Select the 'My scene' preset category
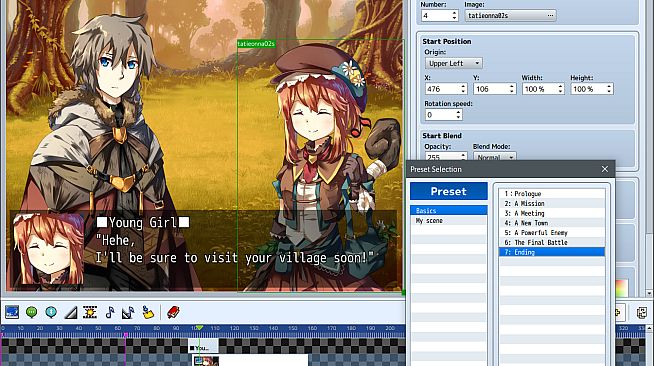Screen dimensions: 654x366 coord(449,221)
